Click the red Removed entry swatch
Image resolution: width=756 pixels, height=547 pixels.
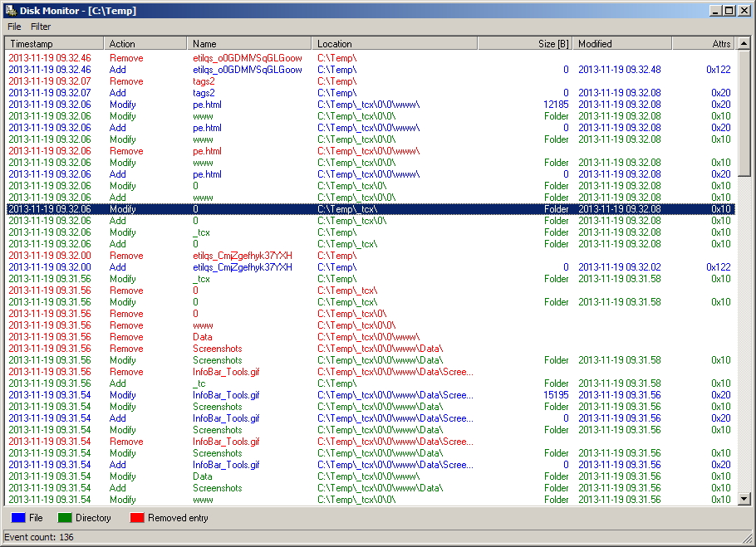click(137, 518)
